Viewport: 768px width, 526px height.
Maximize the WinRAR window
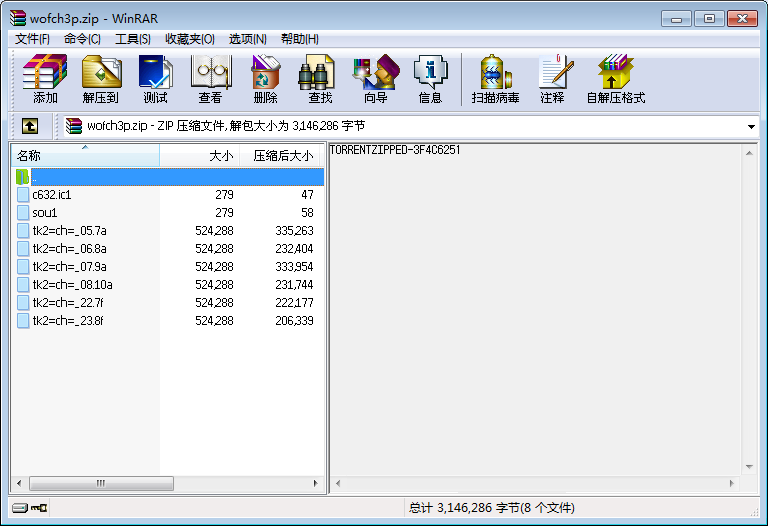point(709,19)
